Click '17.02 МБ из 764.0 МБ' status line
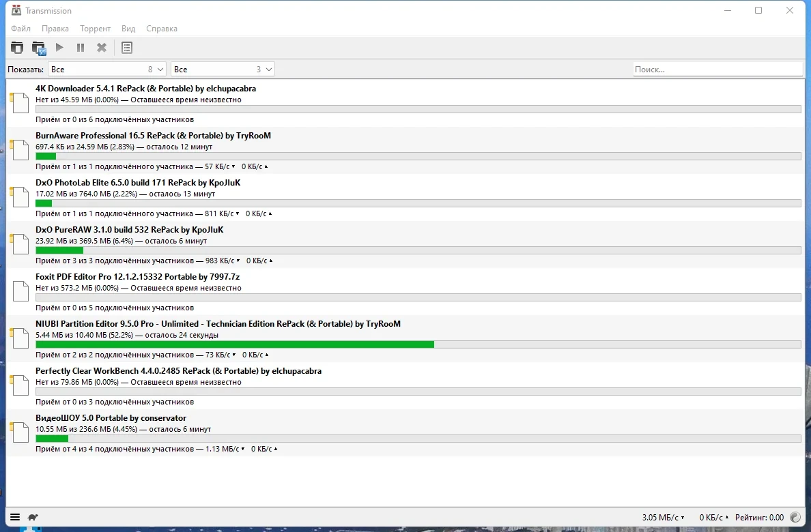Screen dimensions: 811x532 click(125, 194)
